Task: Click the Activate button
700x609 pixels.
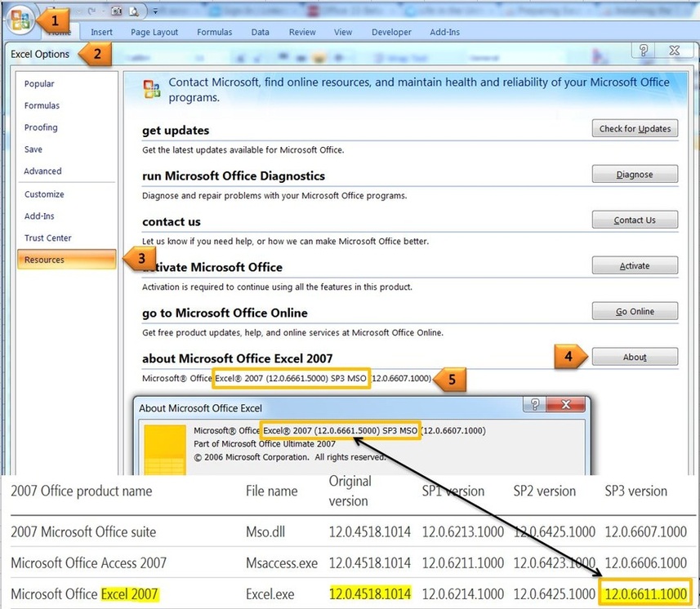Action: (635, 265)
